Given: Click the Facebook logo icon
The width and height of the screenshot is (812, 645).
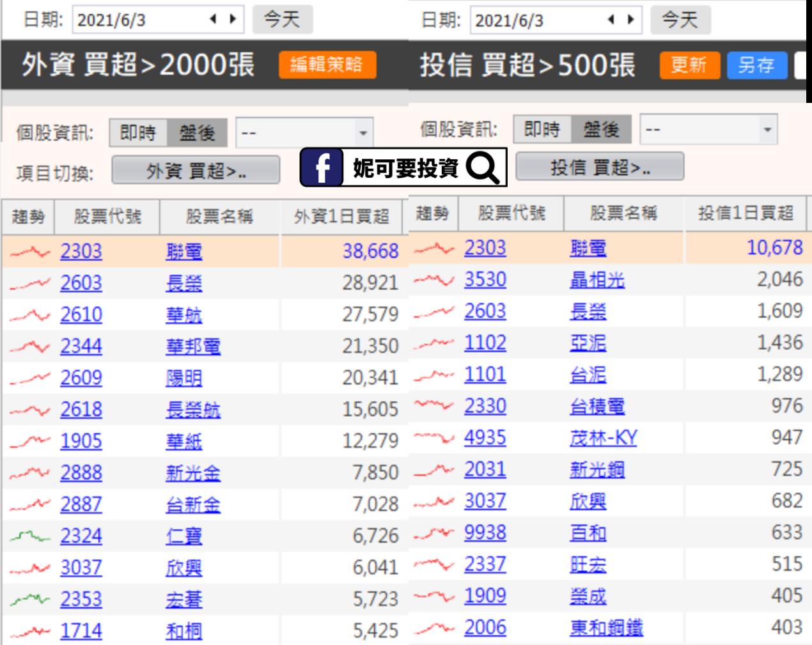Looking at the screenshot, I should click(x=323, y=167).
